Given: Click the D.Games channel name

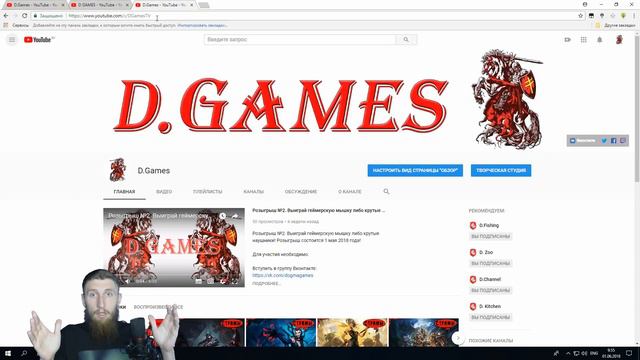Looking at the screenshot, I should click(x=153, y=171).
